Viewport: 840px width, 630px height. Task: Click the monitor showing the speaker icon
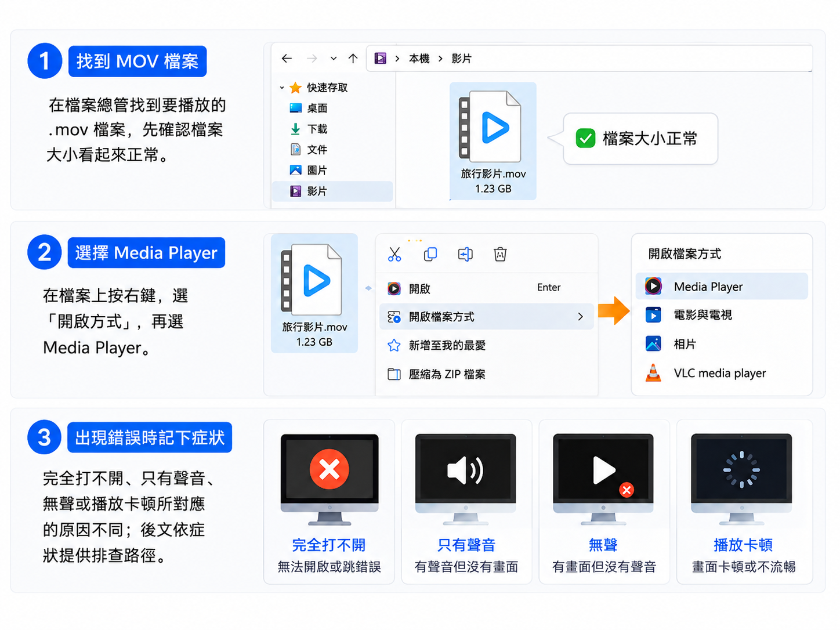466,479
